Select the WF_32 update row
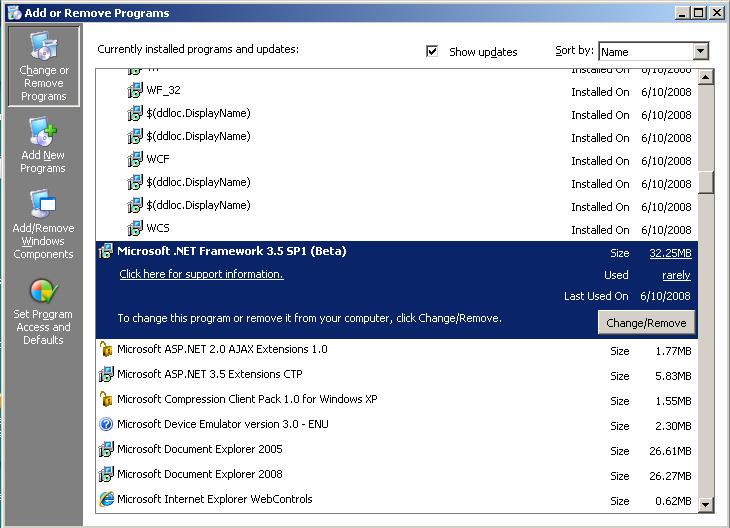Screen dimensions: 730x528 tap(397, 90)
